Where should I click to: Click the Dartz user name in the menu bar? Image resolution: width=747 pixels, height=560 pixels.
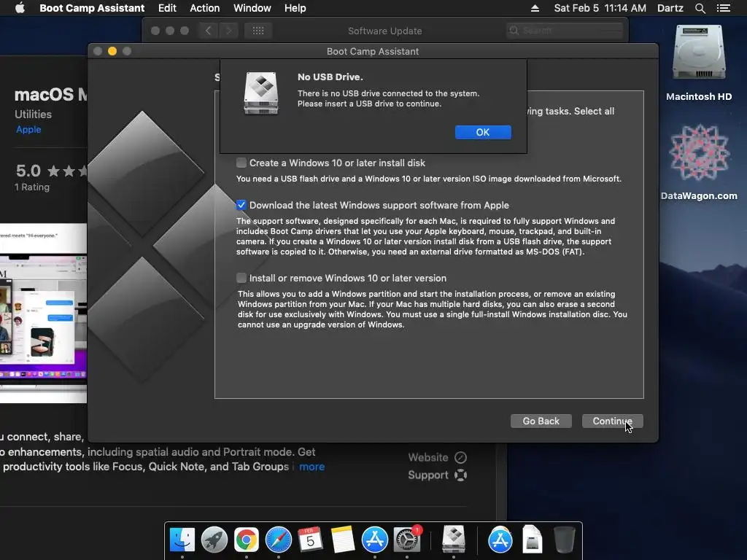point(670,8)
